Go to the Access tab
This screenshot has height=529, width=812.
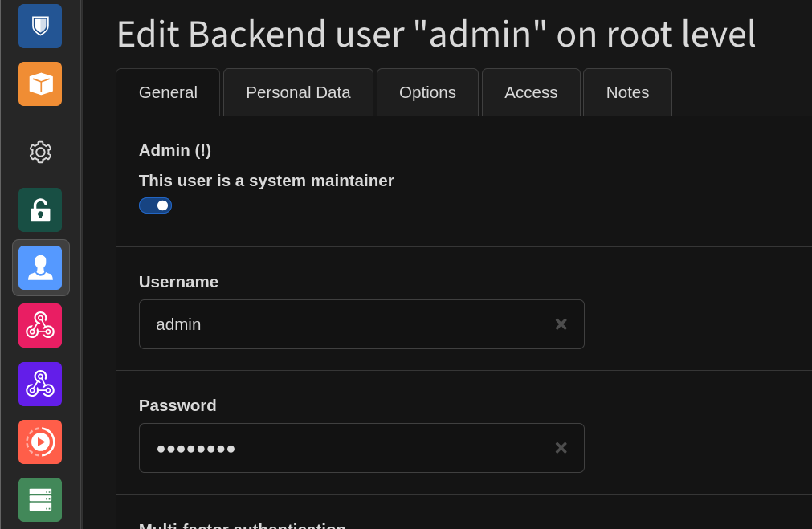pos(531,92)
